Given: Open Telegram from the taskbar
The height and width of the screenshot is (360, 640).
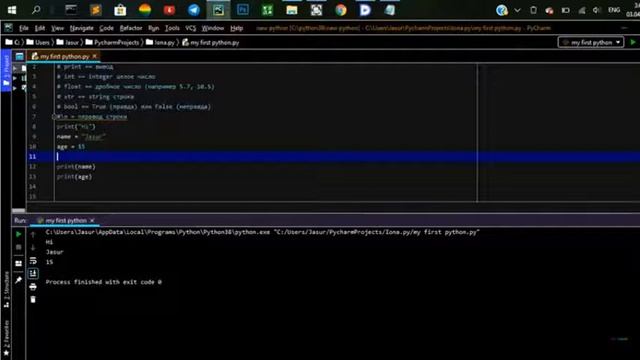Looking at the screenshot, I should coord(193,10).
